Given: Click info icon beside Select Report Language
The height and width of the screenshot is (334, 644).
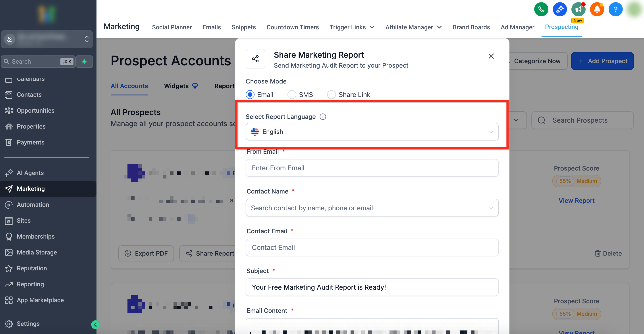Looking at the screenshot, I should click(323, 117).
